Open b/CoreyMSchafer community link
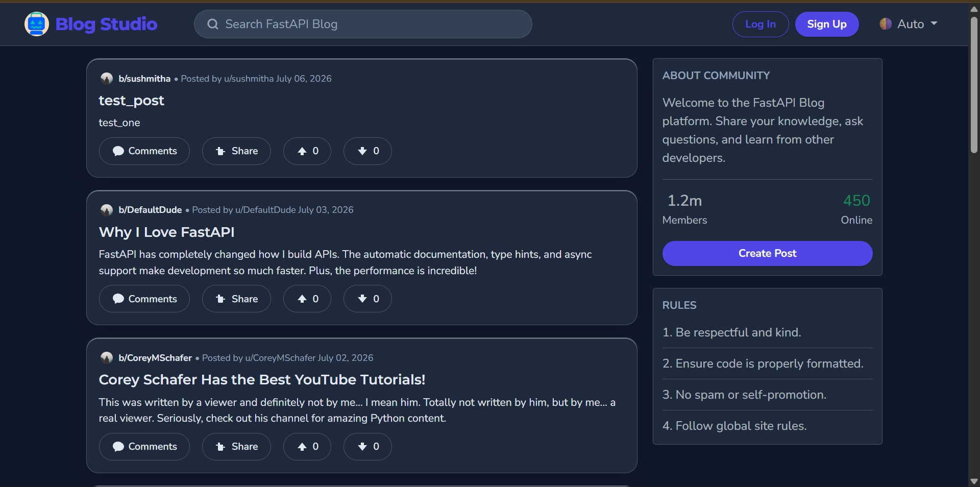 click(x=155, y=358)
